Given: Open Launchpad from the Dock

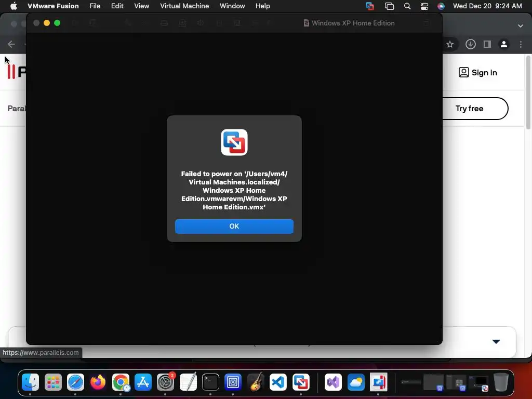Looking at the screenshot, I should click(x=53, y=382).
